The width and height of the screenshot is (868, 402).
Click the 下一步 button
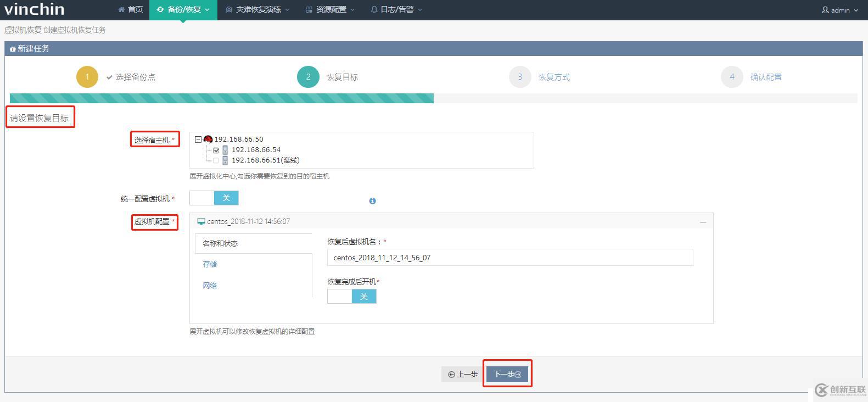tap(507, 374)
